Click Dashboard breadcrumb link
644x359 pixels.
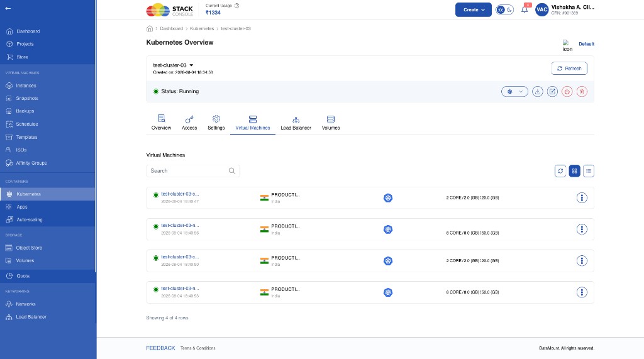tap(171, 28)
